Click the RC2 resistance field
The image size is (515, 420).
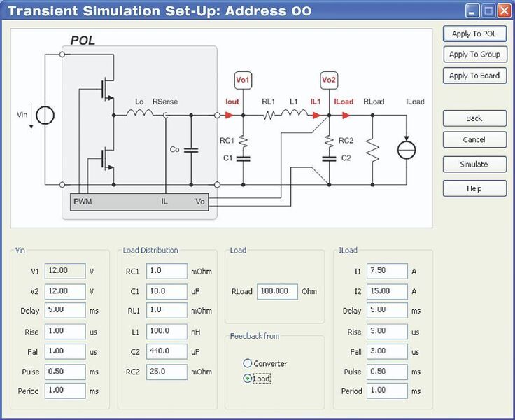click(167, 372)
